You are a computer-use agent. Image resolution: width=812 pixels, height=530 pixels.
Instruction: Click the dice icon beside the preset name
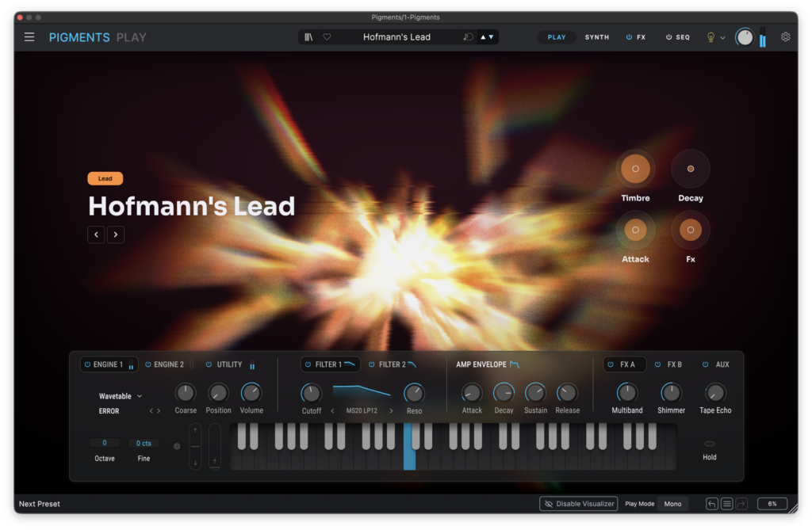pos(468,37)
